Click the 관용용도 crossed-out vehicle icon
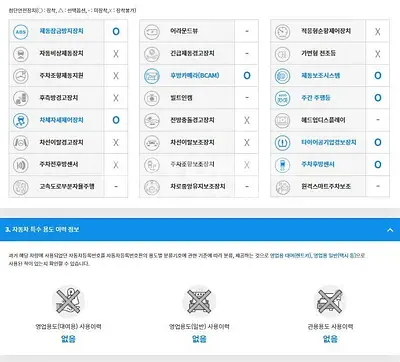 coord(330,301)
